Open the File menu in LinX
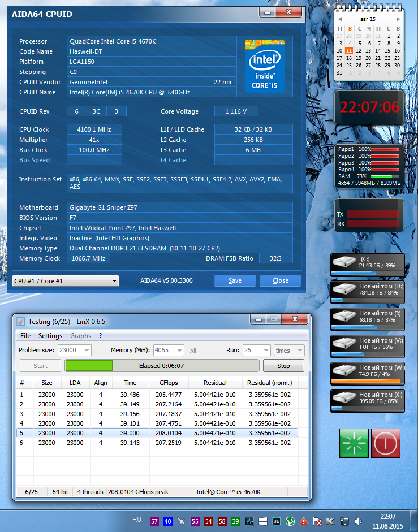The width and height of the screenshot is (418, 532). [x=25, y=336]
